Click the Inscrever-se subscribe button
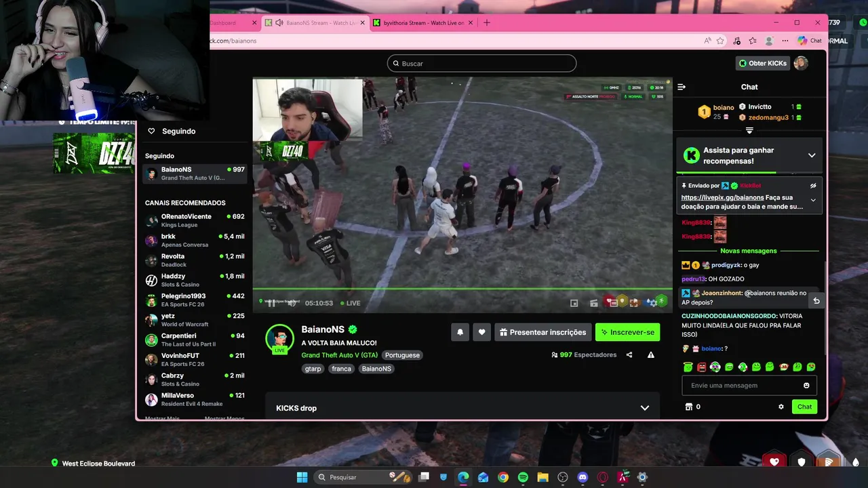Image resolution: width=868 pixels, height=488 pixels. [627, 332]
